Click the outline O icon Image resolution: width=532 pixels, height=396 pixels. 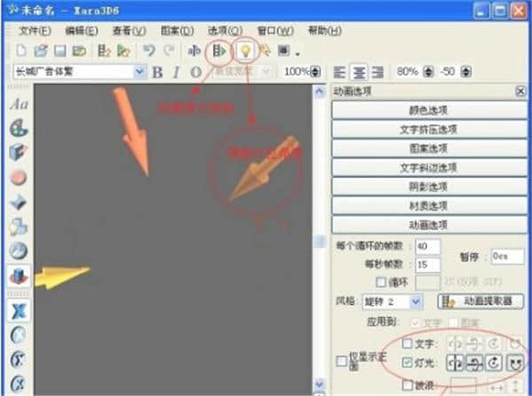coord(196,72)
